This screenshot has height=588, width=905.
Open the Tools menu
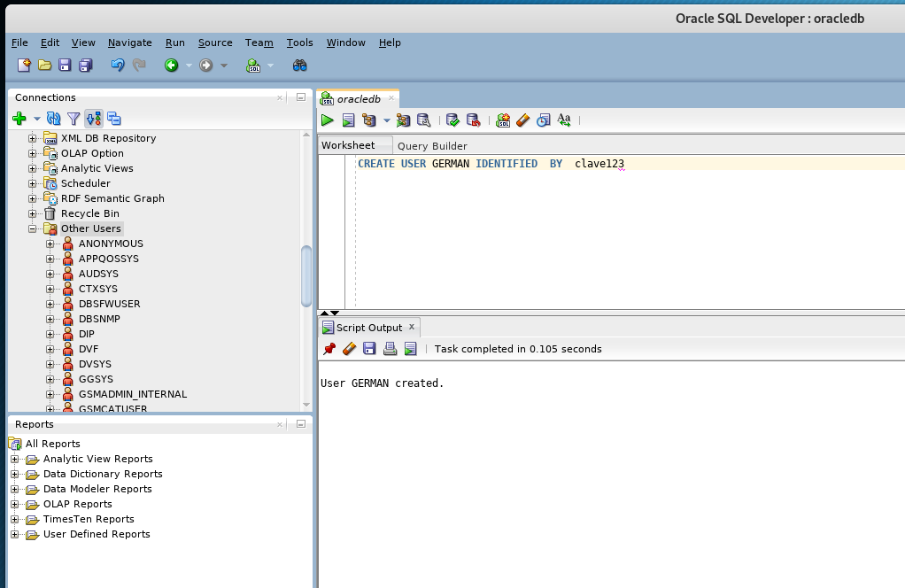click(x=299, y=43)
